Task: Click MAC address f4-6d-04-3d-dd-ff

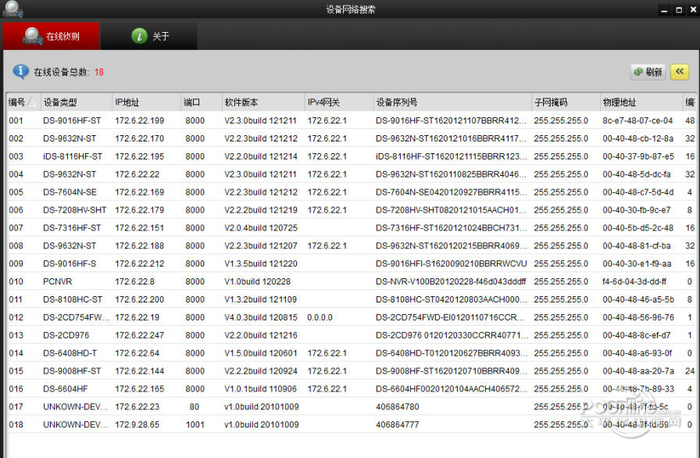Action: coord(634,281)
